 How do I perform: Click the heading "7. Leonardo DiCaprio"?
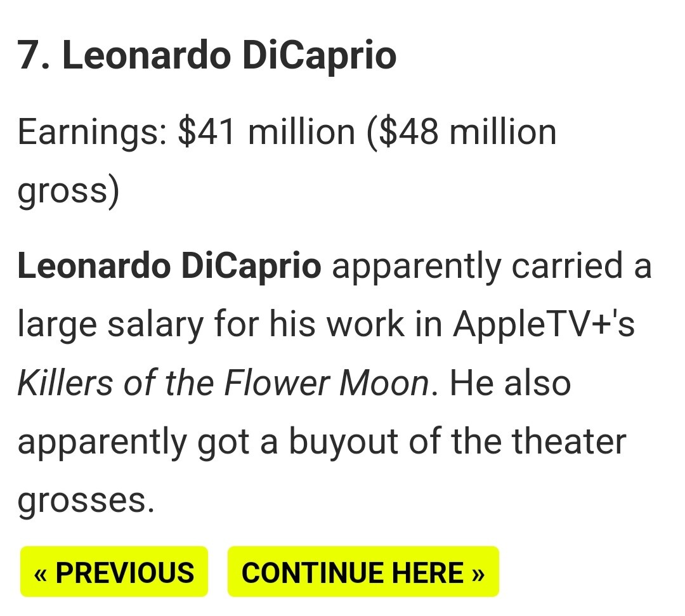click(207, 56)
